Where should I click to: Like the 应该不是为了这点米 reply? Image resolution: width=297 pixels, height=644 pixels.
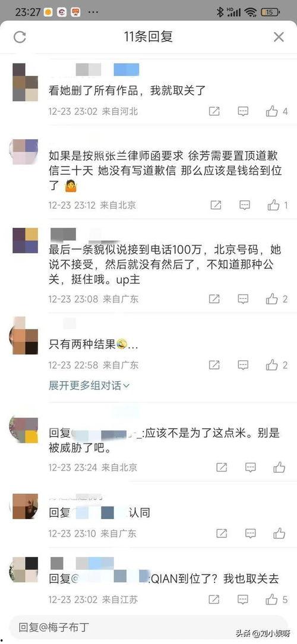coord(279,467)
